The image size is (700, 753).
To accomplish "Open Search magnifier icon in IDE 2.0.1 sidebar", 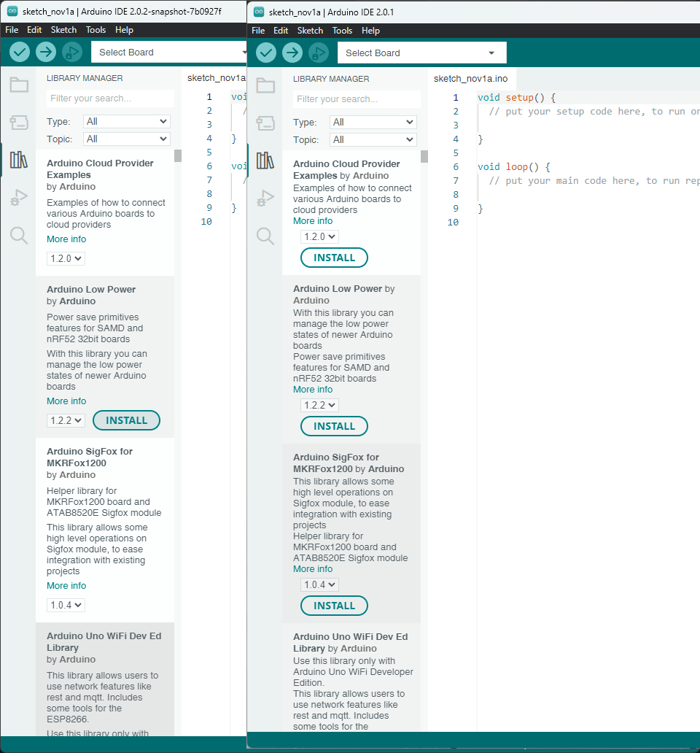I will [x=265, y=236].
